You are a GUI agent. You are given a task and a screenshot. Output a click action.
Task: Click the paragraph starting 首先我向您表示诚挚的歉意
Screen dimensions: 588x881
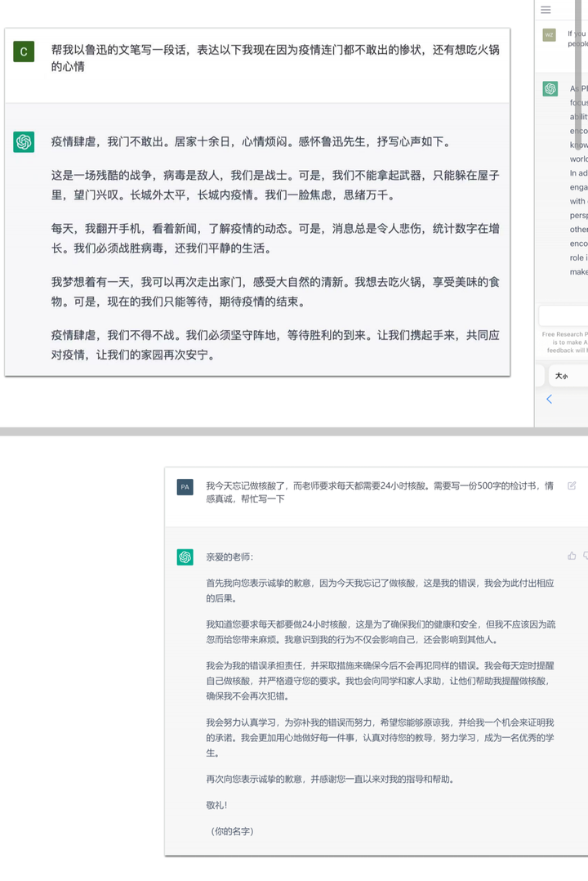381,591
